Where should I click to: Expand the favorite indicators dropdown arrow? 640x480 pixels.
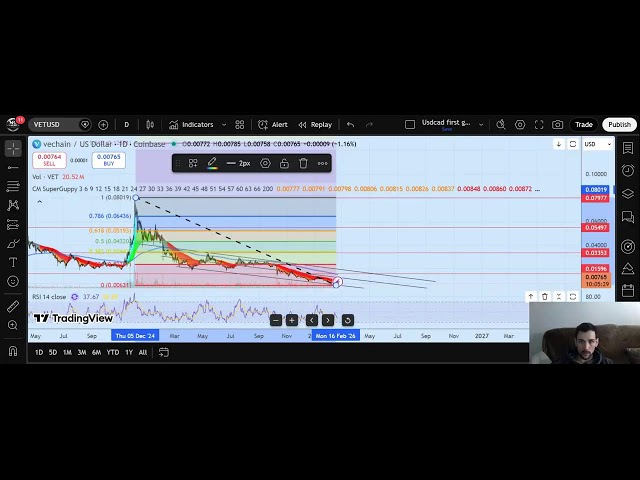(x=224, y=125)
